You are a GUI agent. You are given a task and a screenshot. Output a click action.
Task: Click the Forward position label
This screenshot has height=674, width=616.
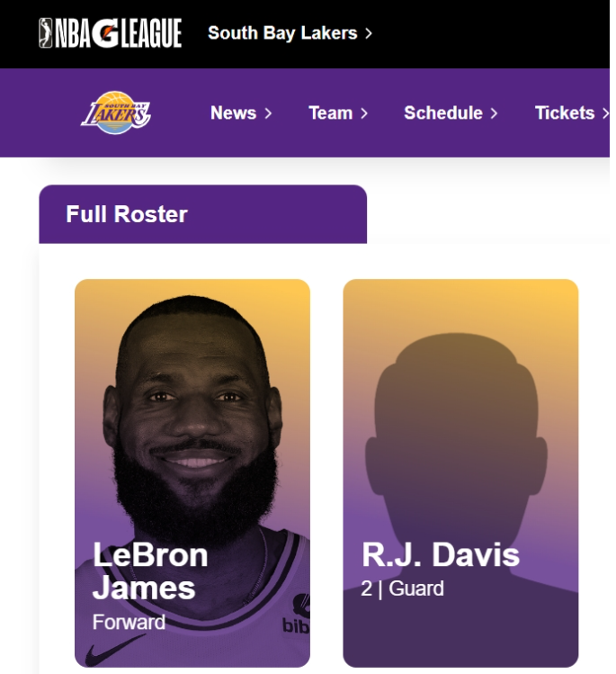click(x=129, y=622)
